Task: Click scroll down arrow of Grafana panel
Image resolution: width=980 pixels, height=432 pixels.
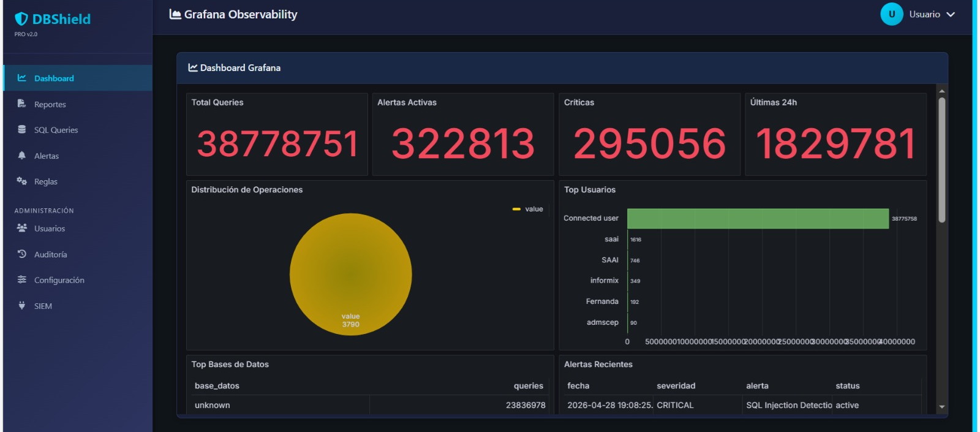Action: coord(942,407)
